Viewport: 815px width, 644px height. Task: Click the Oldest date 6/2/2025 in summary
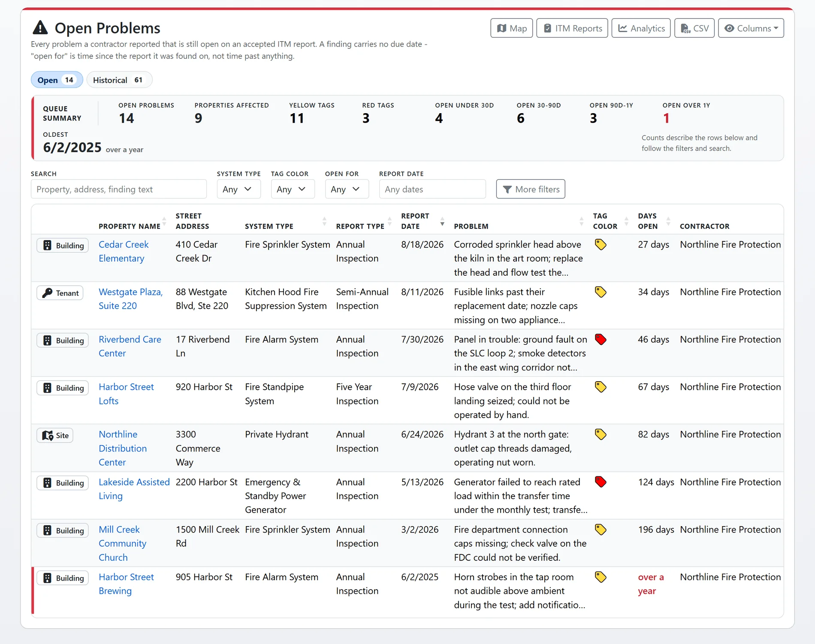point(72,147)
